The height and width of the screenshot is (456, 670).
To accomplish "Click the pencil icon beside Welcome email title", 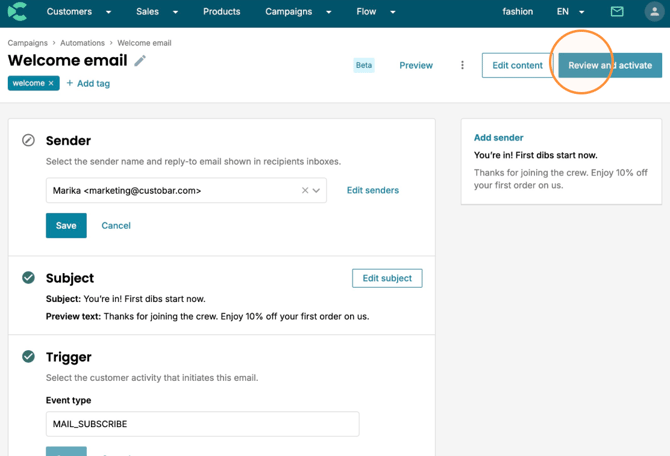I will click(140, 61).
